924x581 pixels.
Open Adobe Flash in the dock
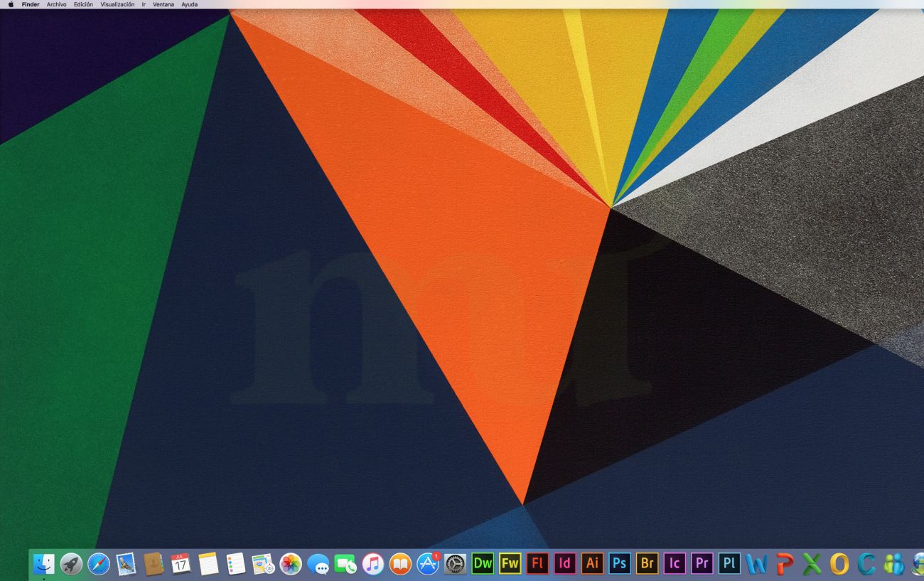pyautogui.click(x=537, y=564)
